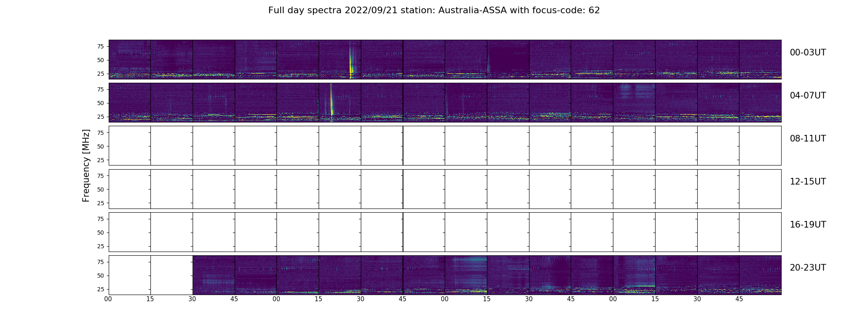Click the first spectrum panel of the 00-03UT row
The width and height of the screenshot is (868, 331).
click(x=130, y=60)
